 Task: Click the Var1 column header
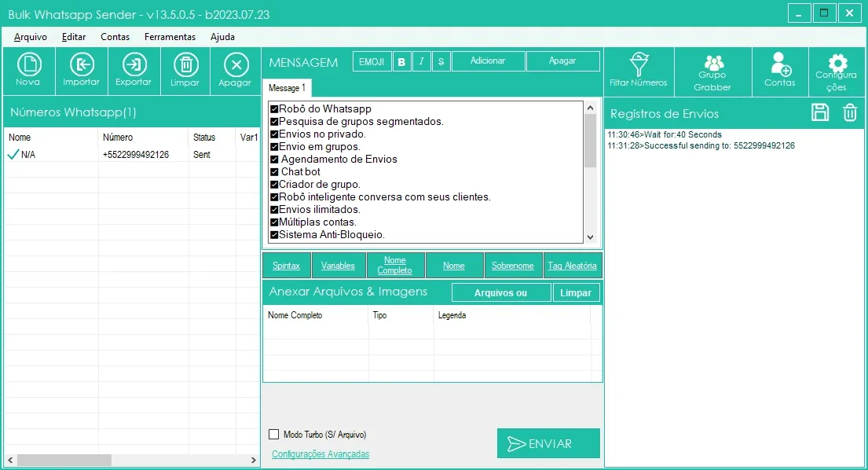248,138
